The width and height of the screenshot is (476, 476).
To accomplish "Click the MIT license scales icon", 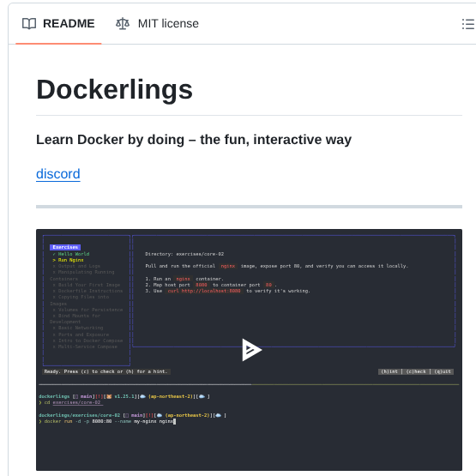I will tap(123, 24).
